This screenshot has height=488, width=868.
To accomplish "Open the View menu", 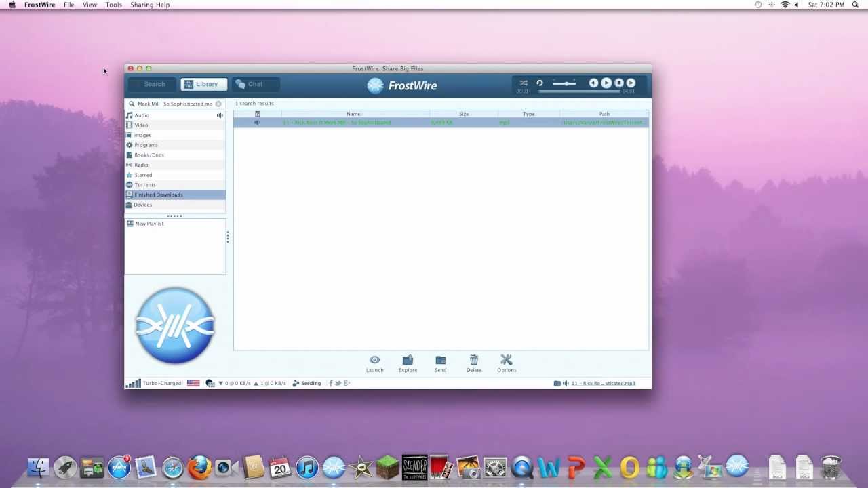I will coord(90,5).
